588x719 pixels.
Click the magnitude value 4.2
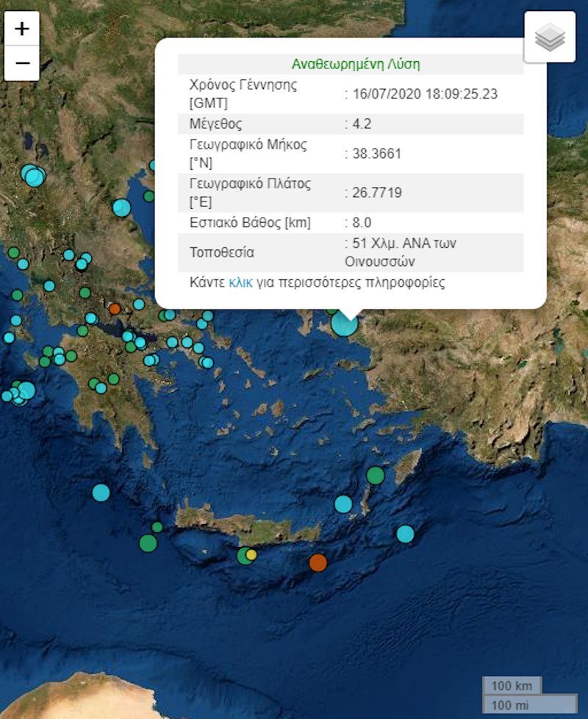pos(362,124)
